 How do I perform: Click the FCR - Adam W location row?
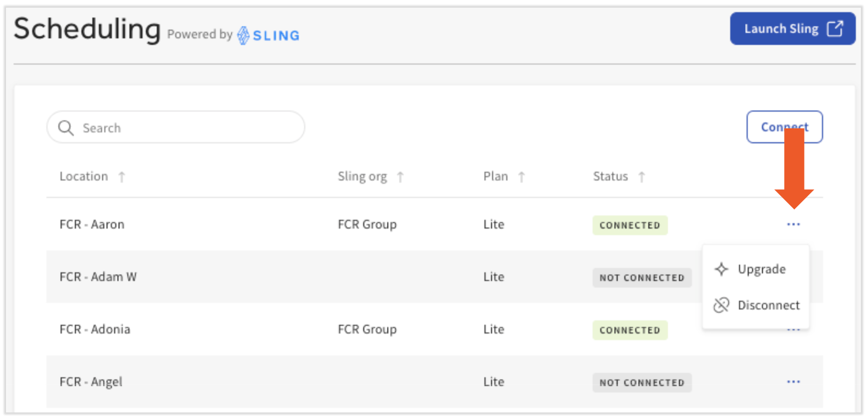point(98,277)
